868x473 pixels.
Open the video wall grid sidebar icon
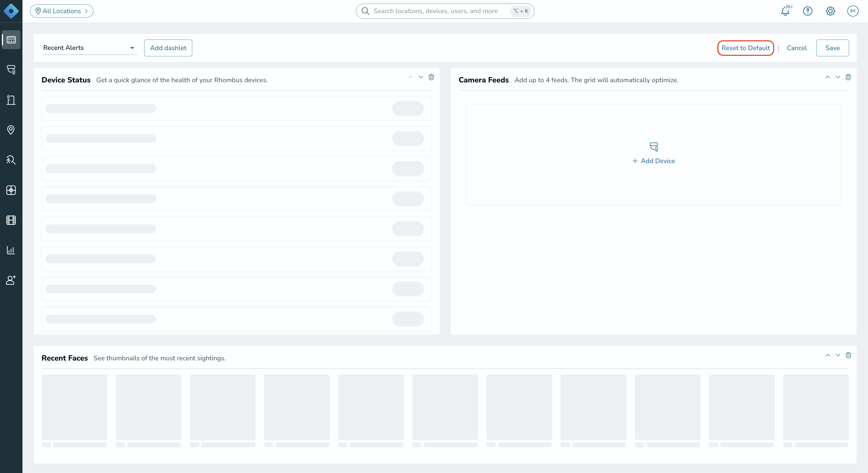point(11,190)
